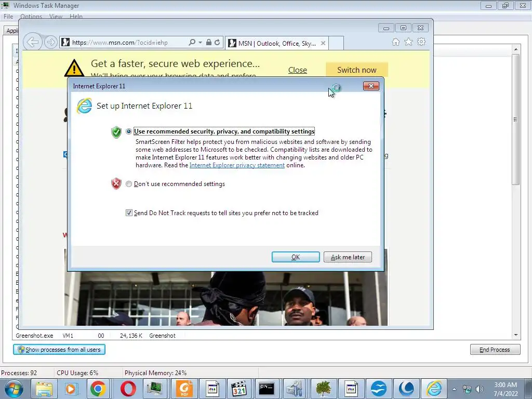Open Opera browser from the taskbar
The height and width of the screenshot is (399, 532).
pos(128,389)
